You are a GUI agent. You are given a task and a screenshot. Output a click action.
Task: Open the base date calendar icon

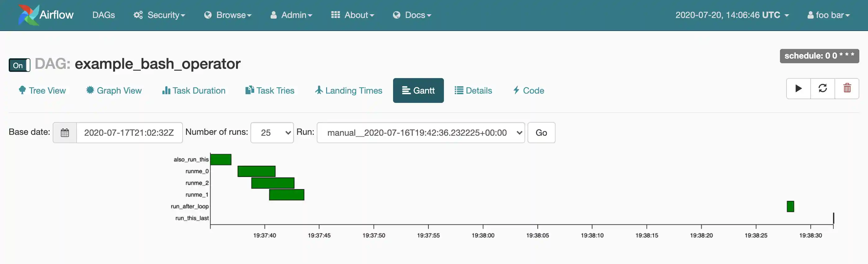[65, 133]
